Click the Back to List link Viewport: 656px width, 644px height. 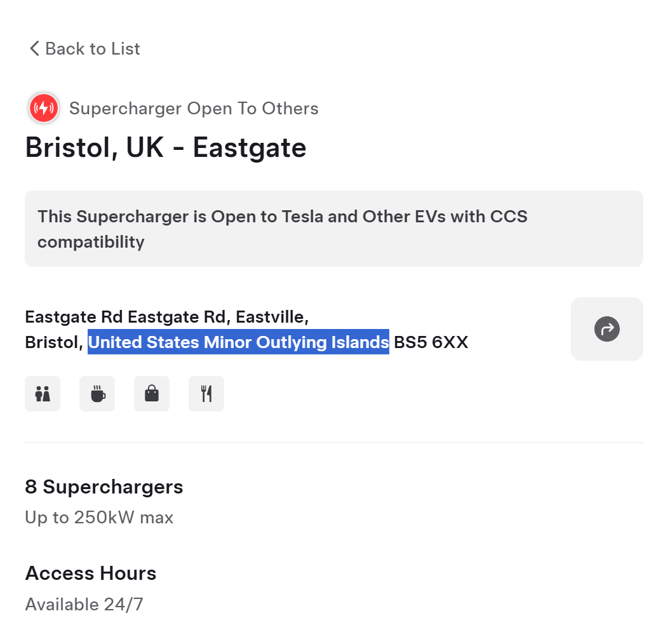(84, 49)
